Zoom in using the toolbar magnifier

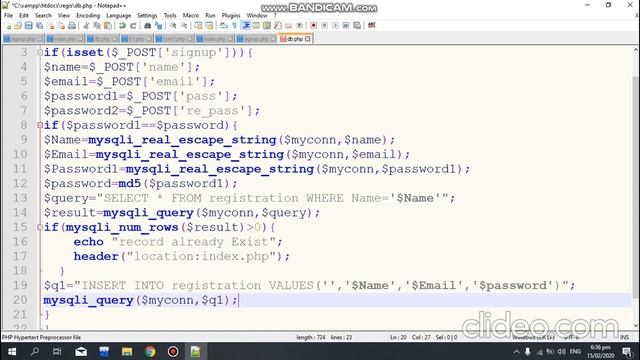[x=173, y=25]
